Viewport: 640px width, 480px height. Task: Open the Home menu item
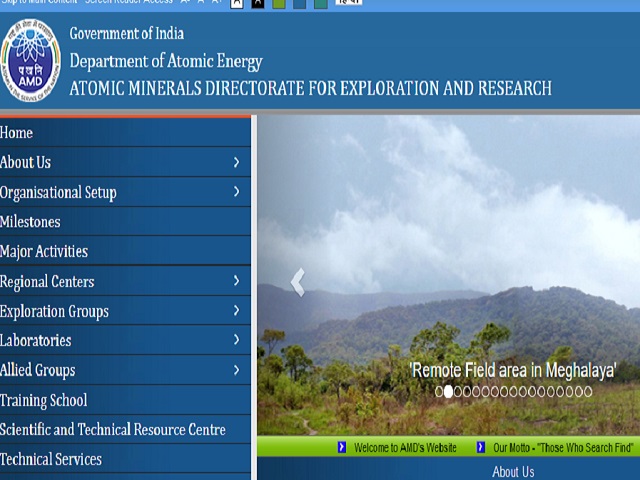pos(125,133)
